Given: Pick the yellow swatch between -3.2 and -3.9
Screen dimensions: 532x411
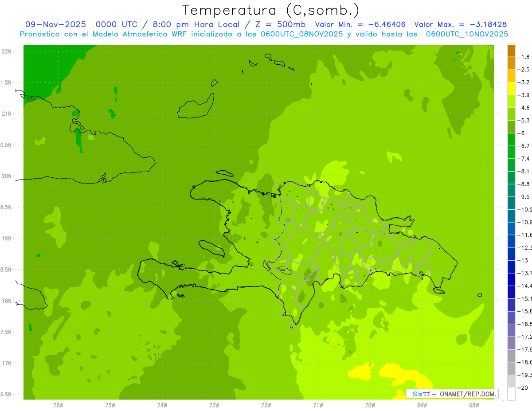Looking at the screenshot, I should [511, 88].
